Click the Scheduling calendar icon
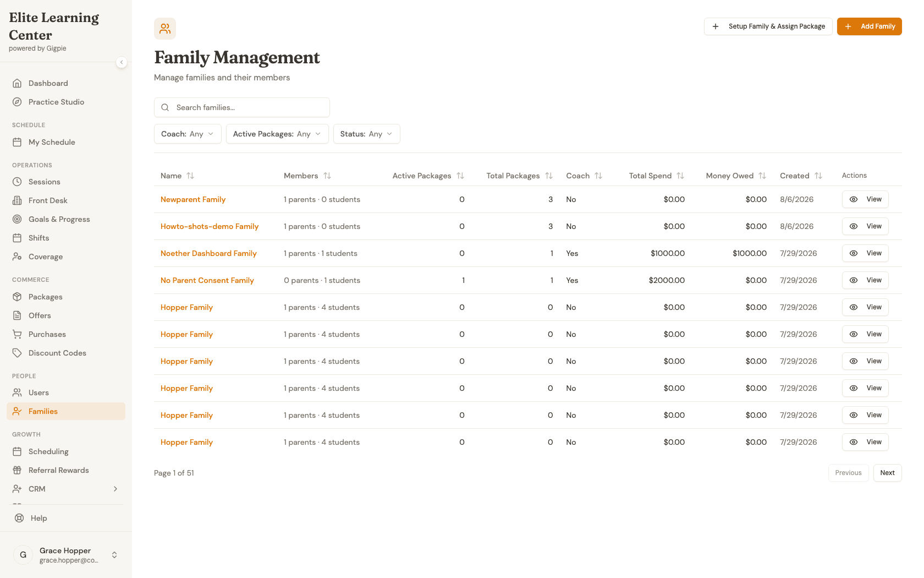This screenshot has height=578, width=924. [x=17, y=451]
